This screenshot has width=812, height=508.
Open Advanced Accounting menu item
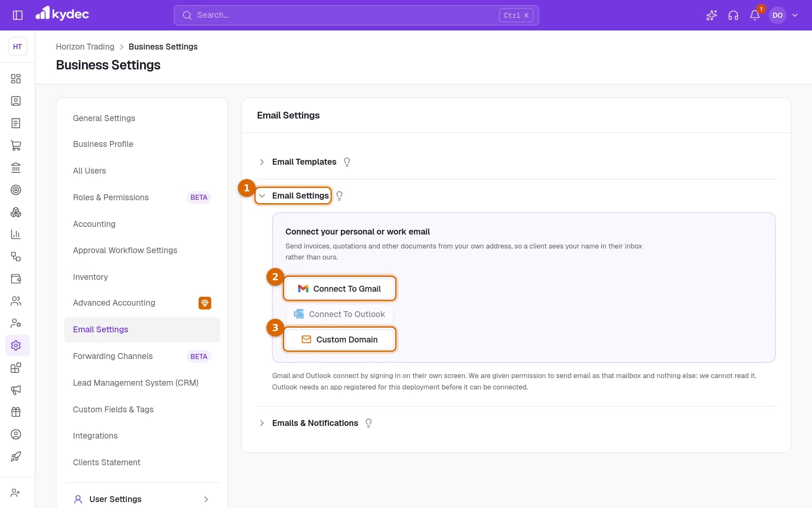(x=142, y=303)
